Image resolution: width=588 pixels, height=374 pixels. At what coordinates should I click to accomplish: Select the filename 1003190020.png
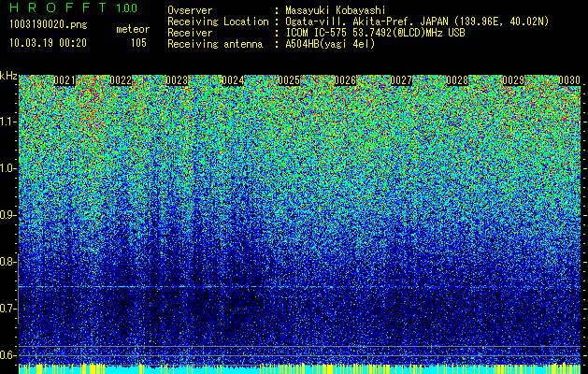49,24
